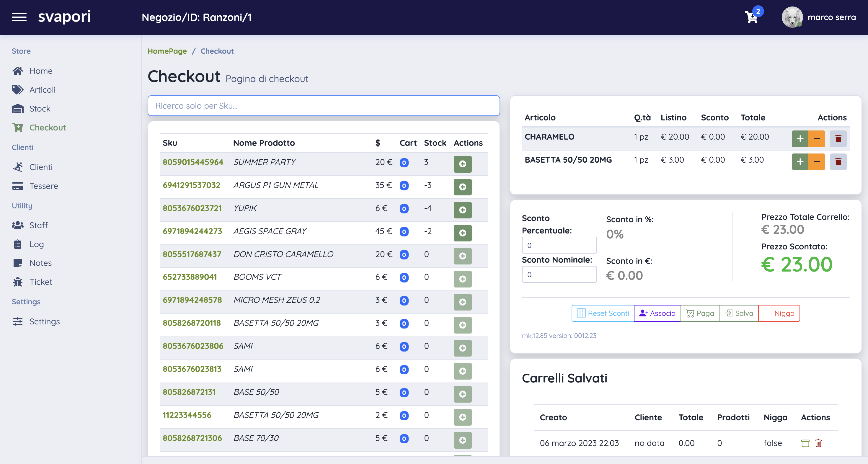Click Checkout breadcrumb link
868x464 pixels.
[x=217, y=51]
